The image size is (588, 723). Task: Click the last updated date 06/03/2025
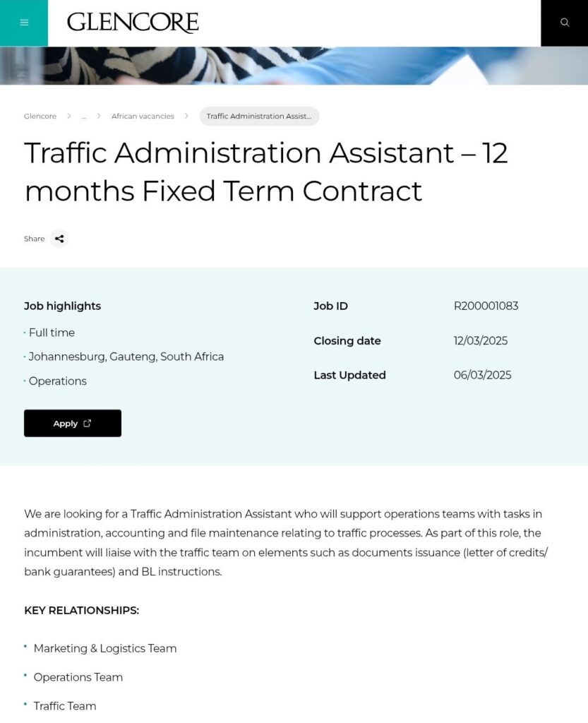(482, 375)
